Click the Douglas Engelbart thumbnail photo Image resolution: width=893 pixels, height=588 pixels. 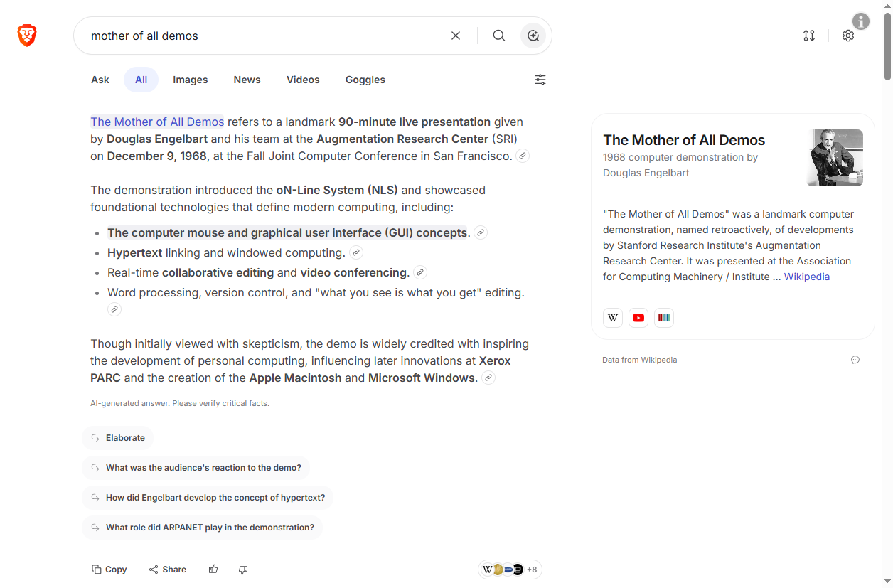point(835,158)
